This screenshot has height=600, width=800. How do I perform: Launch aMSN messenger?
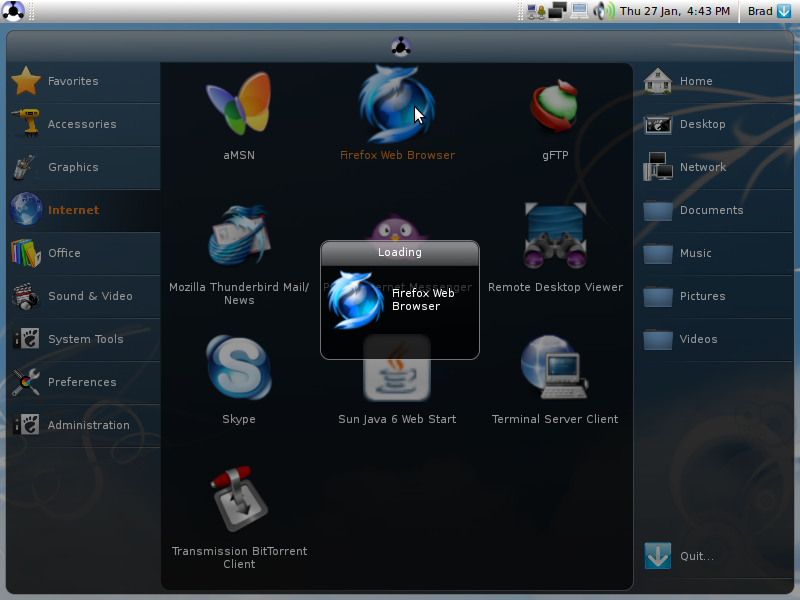pyautogui.click(x=239, y=116)
